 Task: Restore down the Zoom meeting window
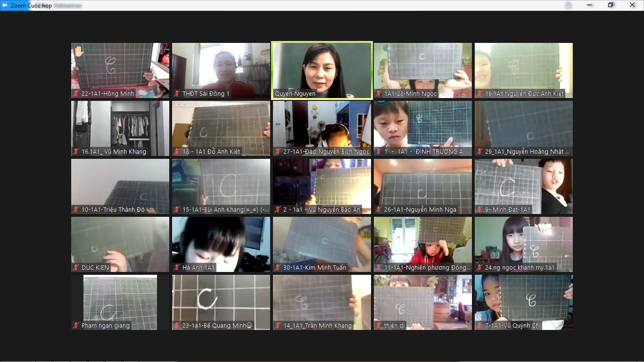611,5
